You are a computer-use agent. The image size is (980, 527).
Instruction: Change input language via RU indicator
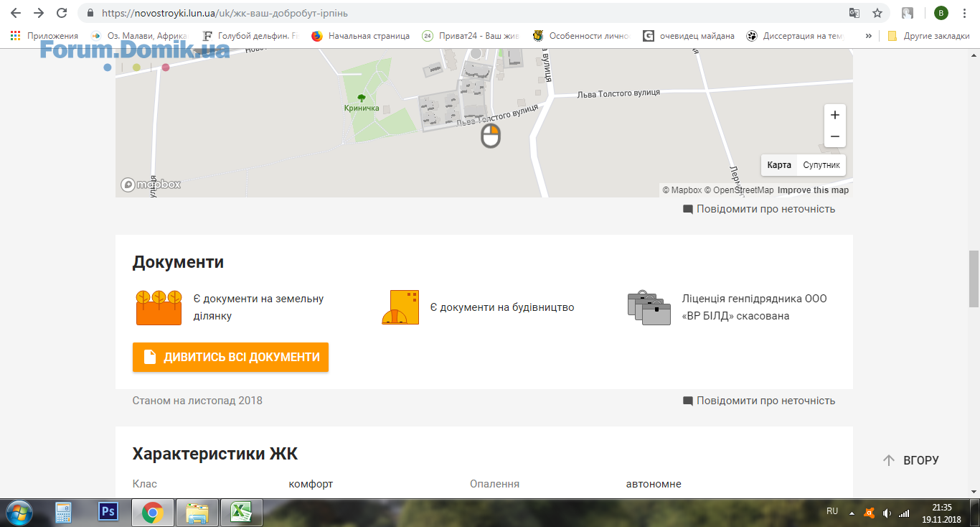pos(832,511)
